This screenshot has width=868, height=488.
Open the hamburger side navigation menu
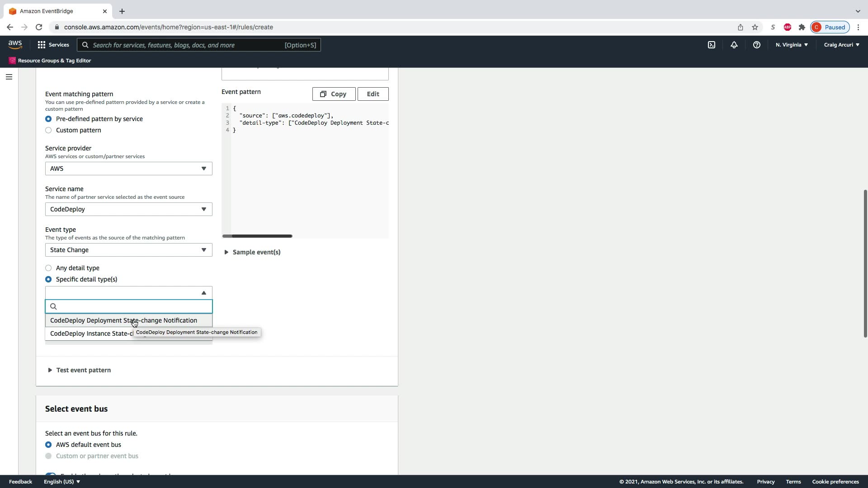point(9,77)
